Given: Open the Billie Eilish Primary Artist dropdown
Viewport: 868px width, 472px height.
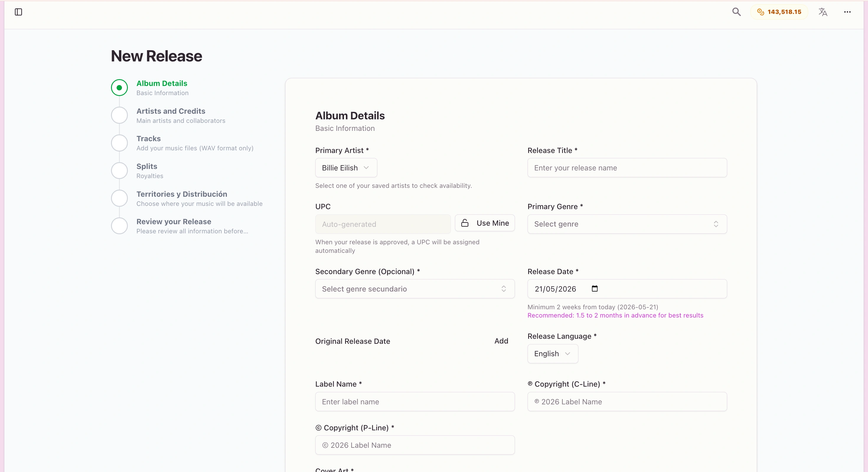Looking at the screenshot, I should 346,168.
